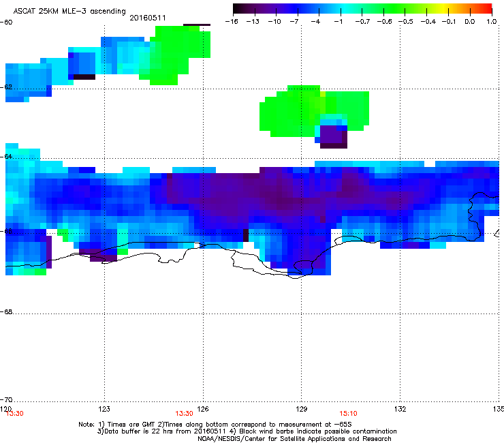Click the '132' longitude axis label
The image size is (504, 443).
(400, 409)
